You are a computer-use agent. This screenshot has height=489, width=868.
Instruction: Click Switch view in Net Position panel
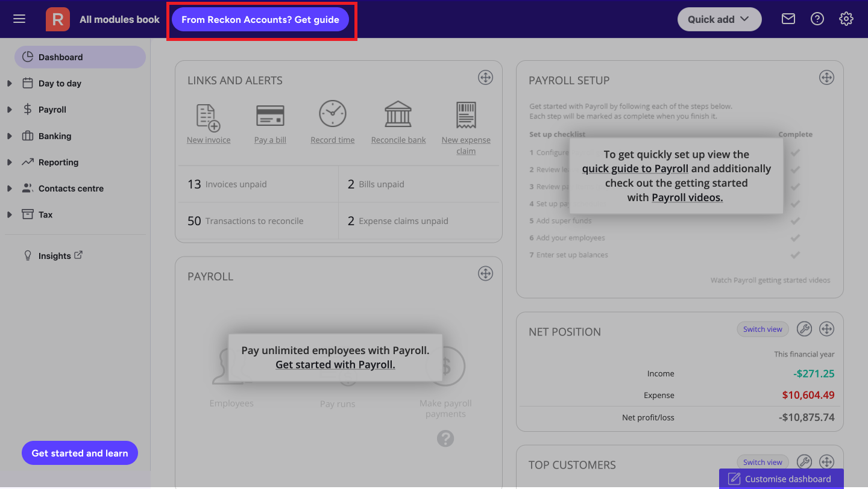coord(763,329)
